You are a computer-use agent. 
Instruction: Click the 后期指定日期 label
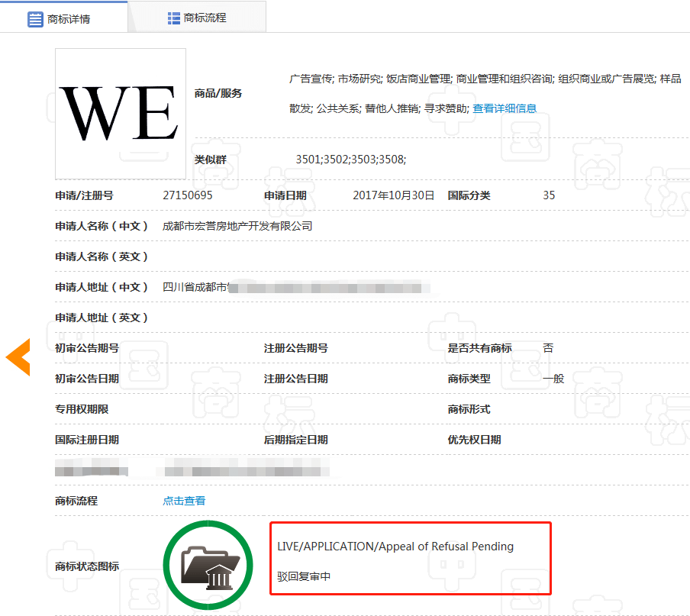295,440
